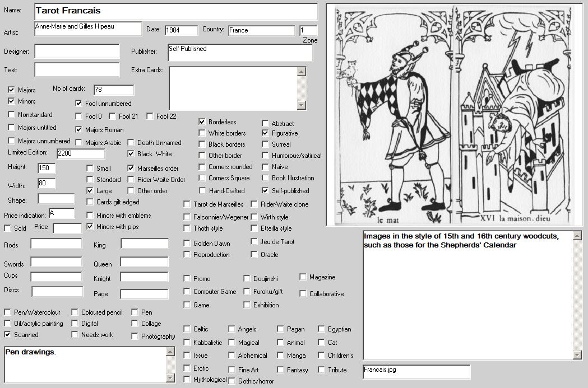
Task: Click the Limited Edition field showing 2200
Action: (x=81, y=154)
